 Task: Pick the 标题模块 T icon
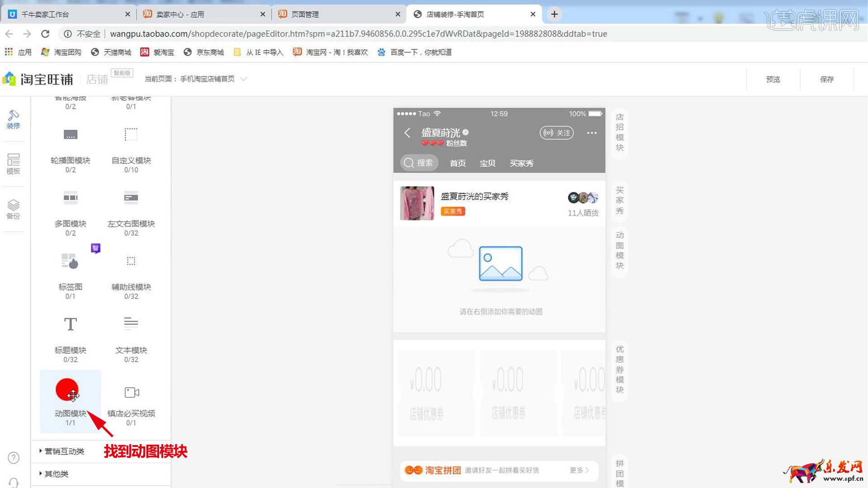point(71,324)
